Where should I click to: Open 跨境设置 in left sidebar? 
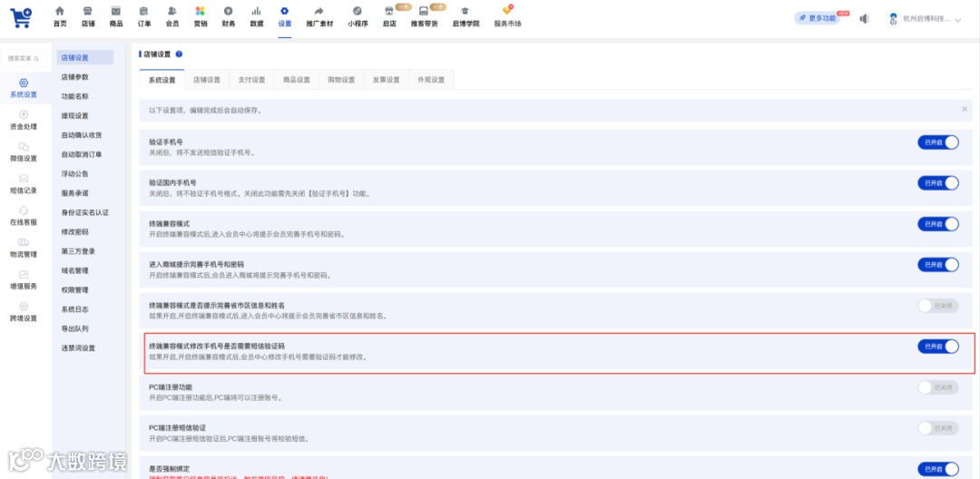[23, 311]
